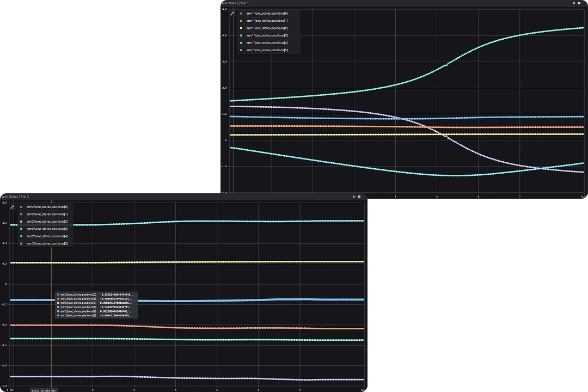
Task: Select the Joint States | Arm 2 panel title
Action: (x=15, y=197)
